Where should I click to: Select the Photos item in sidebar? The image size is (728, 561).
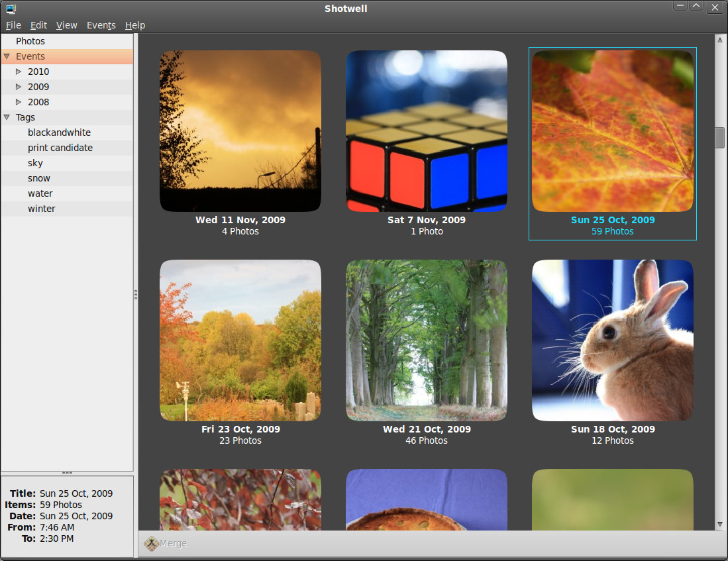coord(30,41)
